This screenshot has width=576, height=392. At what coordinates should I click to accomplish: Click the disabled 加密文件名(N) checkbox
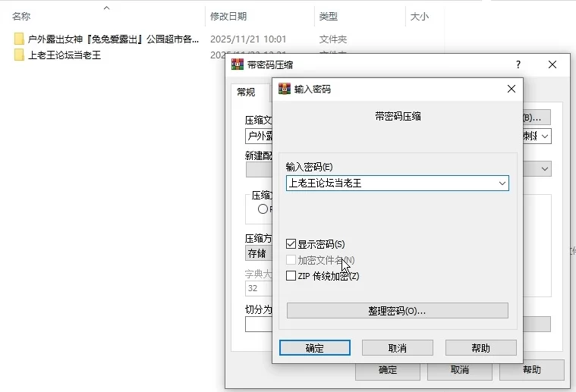click(291, 260)
